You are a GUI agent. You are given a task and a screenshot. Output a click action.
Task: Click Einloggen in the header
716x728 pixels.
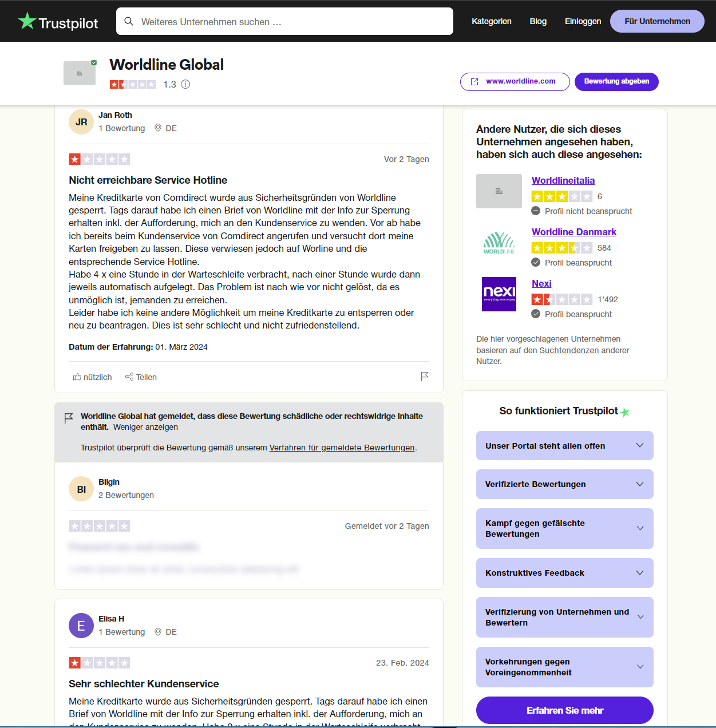[583, 21]
